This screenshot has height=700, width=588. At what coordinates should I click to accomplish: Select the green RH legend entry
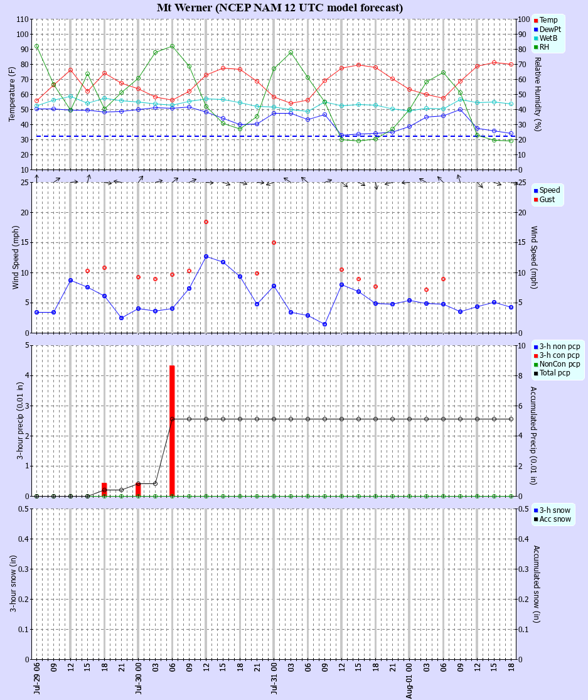click(x=541, y=47)
